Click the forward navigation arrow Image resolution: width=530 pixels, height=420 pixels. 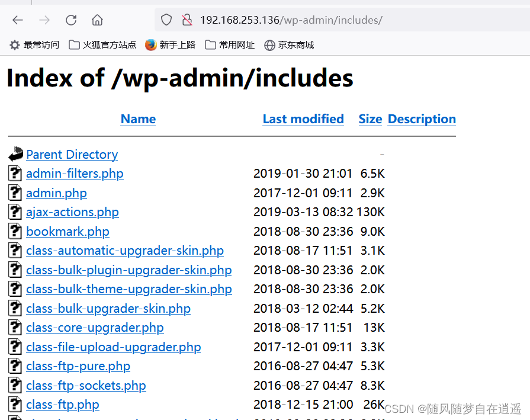(44, 20)
